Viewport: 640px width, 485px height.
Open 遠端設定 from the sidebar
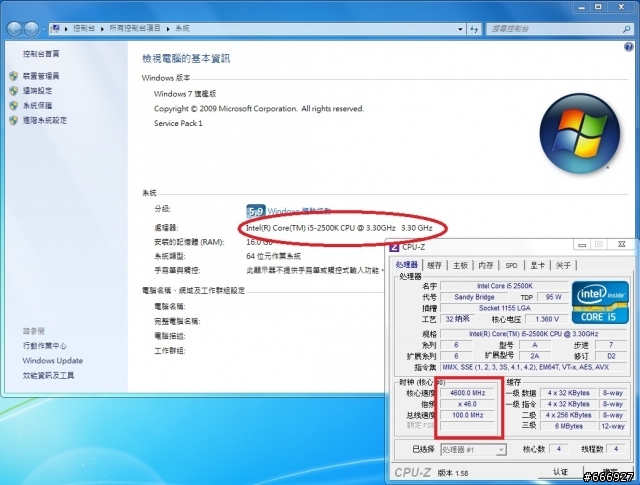coord(38,91)
